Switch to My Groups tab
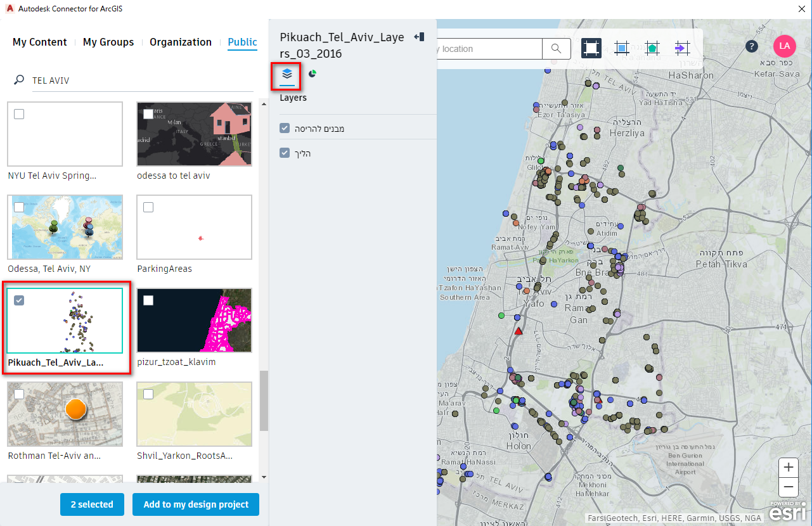This screenshot has height=526, width=812. [108, 42]
